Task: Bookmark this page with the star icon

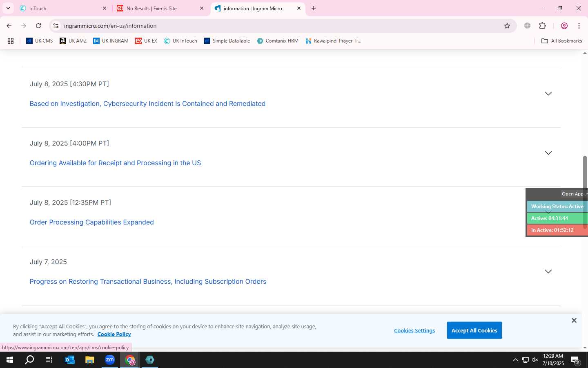Action: pyautogui.click(x=507, y=26)
